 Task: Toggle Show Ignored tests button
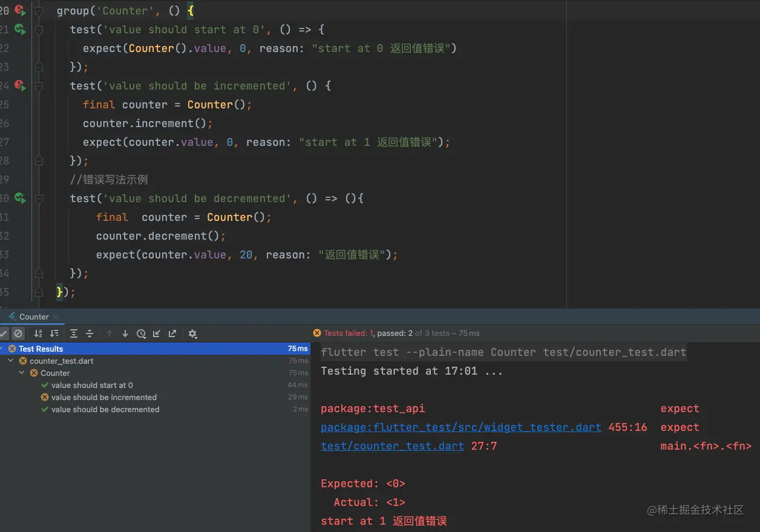[19, 333]
